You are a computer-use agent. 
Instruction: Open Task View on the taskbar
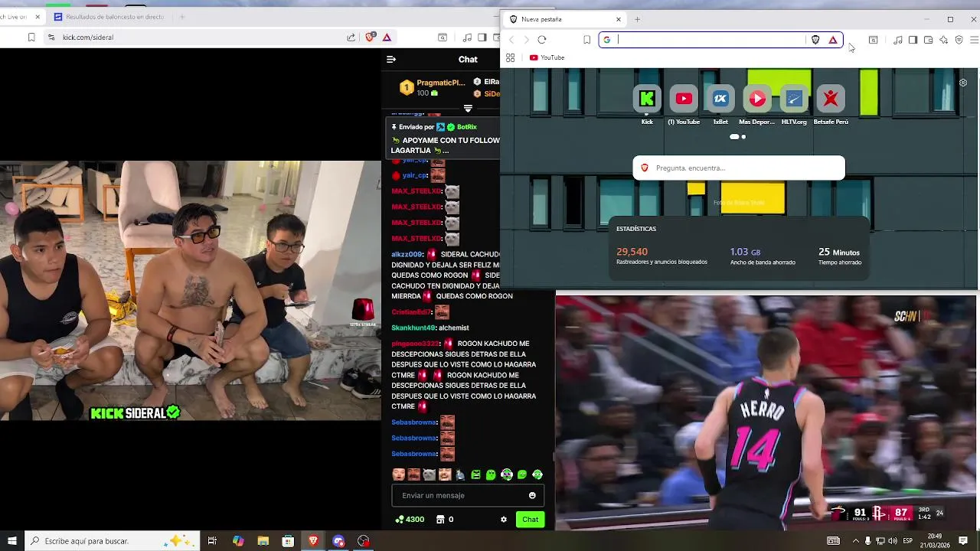coord(213,541)
